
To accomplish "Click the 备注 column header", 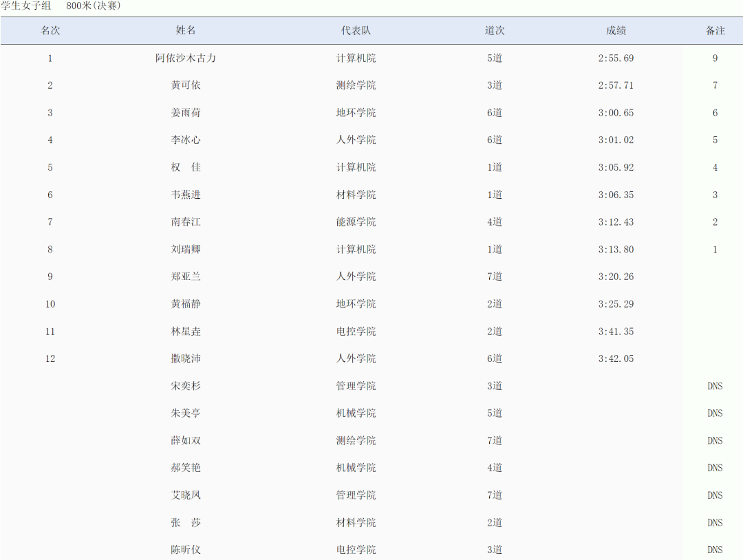I will 715,31.
